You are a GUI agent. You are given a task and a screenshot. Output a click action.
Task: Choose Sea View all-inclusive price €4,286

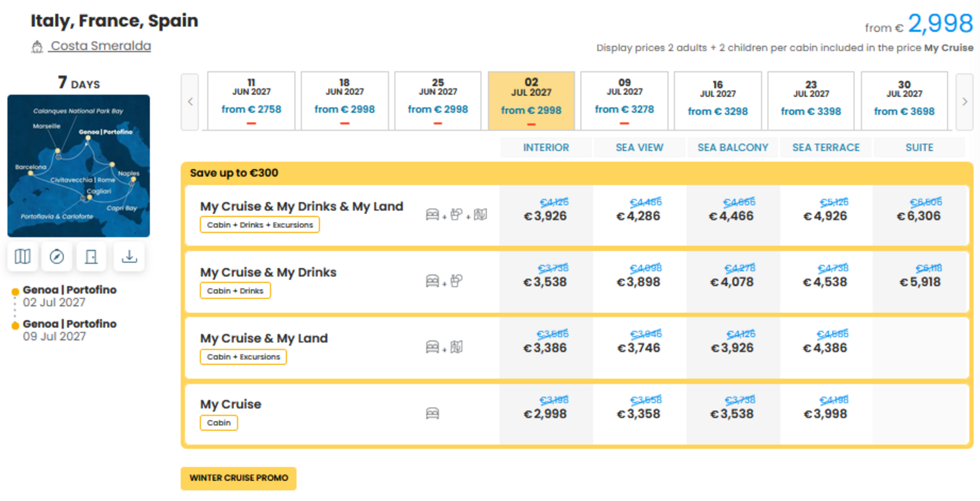(x=639, y=216)
